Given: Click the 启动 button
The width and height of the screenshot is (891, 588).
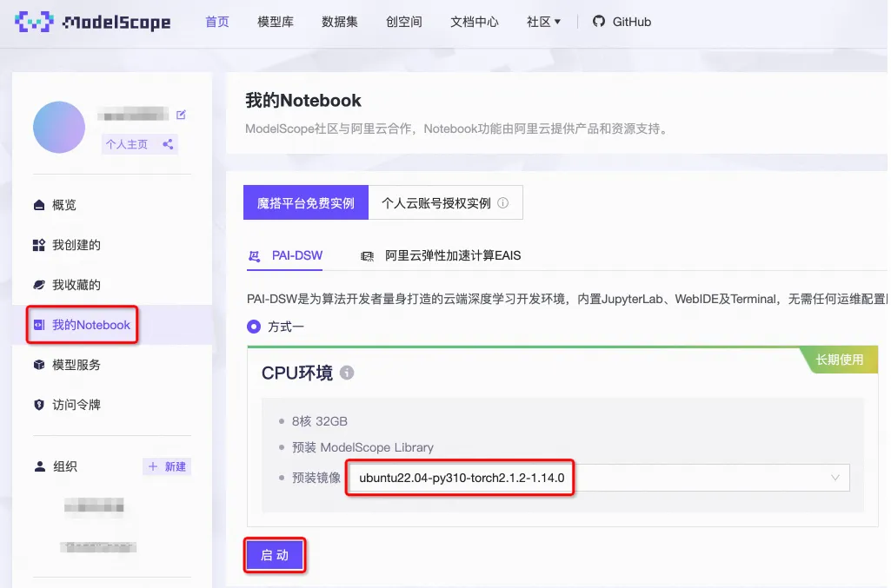Looking at the screenshot, I should (275, 555).
